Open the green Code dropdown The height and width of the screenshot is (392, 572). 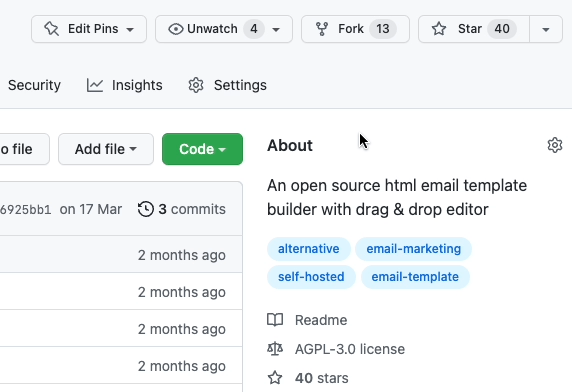tap(202, 149)
